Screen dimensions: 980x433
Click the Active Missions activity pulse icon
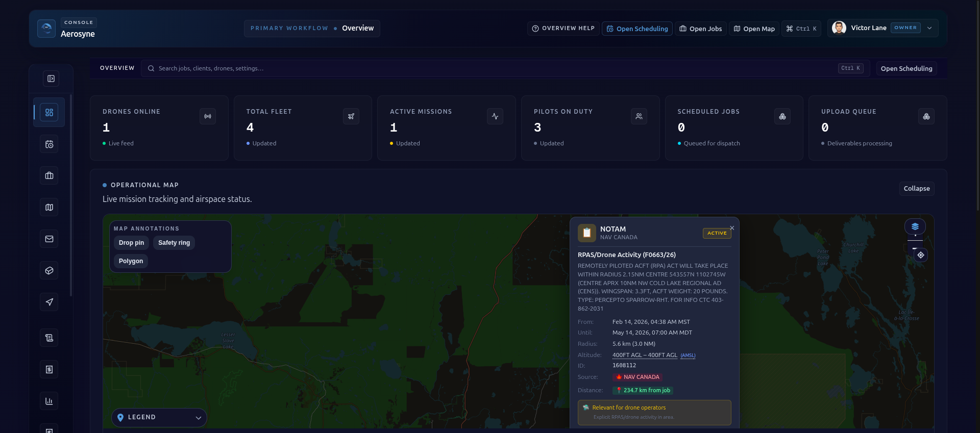pos(495,116)
